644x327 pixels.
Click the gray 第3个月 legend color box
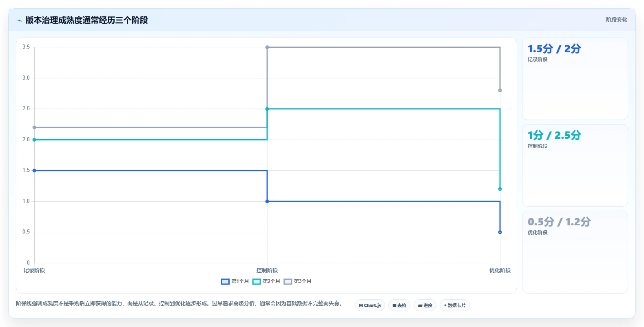pyautogui.click(x=288, y=281)
